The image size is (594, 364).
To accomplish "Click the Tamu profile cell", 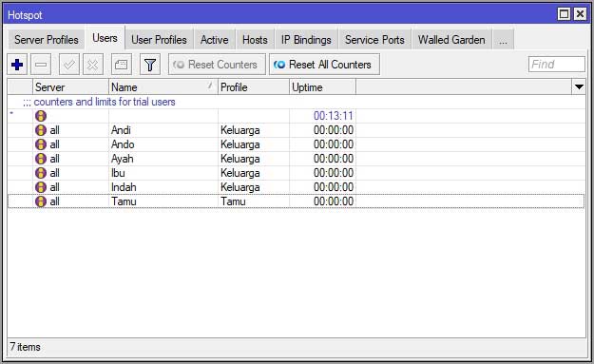I will 233,201.
